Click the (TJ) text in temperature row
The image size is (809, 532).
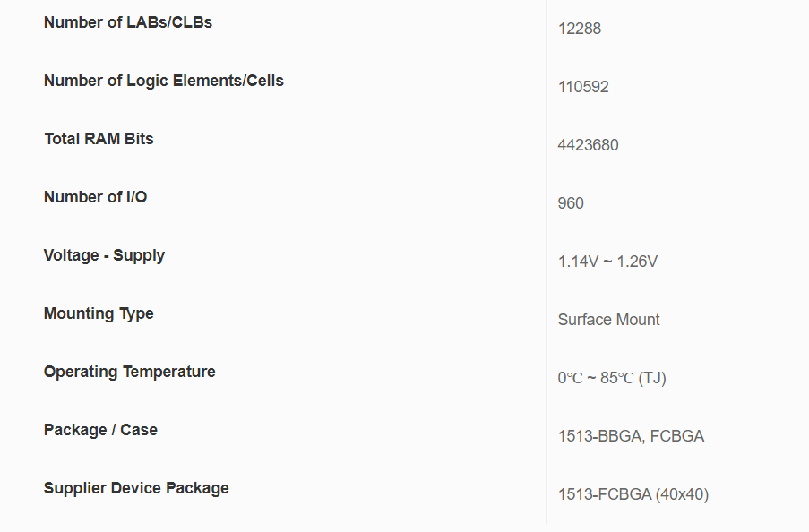[x=652, y=378]
